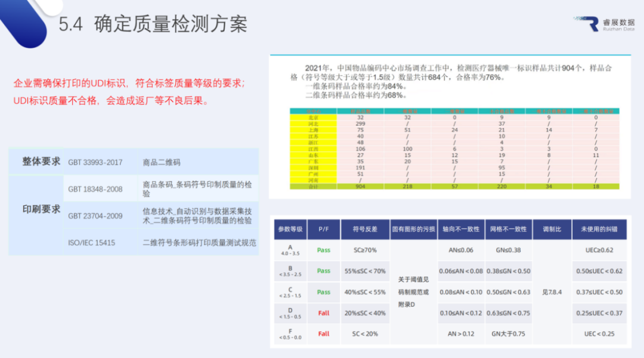
Task: Click the "GBT 23704-2009" standard cell
Action: pos(95,215)
